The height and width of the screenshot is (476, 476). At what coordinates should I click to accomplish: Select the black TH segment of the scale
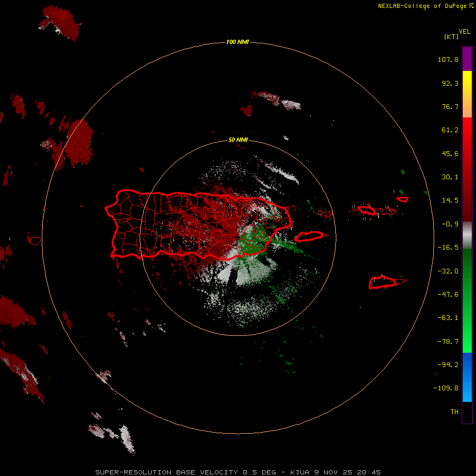tap(467, 413)
